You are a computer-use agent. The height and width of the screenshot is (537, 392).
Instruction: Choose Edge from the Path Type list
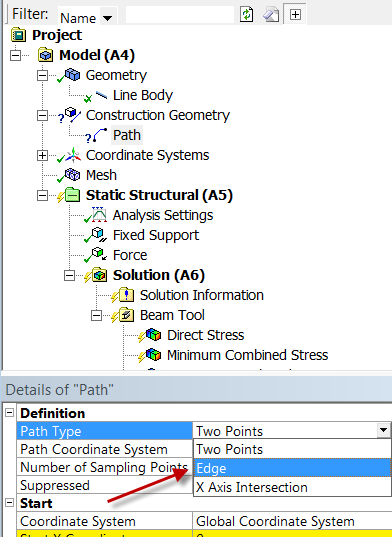[292, 468]
